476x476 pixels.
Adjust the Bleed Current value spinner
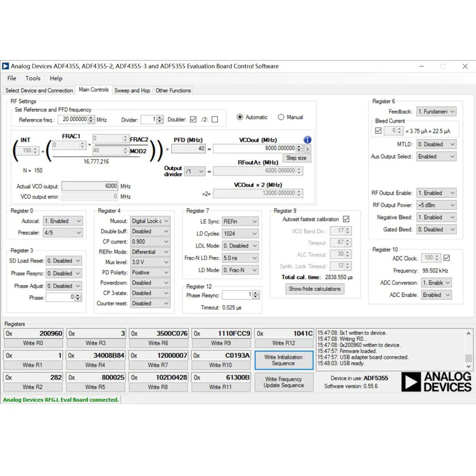[399, 131]
